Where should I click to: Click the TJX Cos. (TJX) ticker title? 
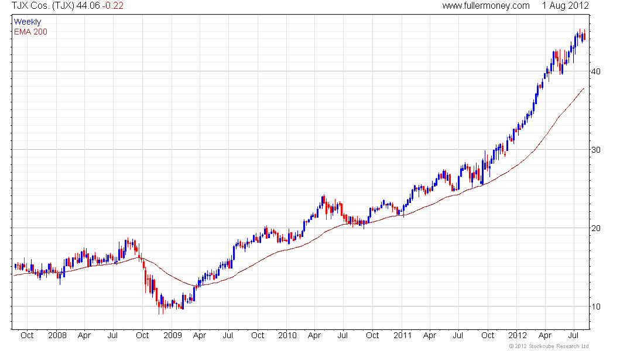pyautogui.click(x=43, y=6)
